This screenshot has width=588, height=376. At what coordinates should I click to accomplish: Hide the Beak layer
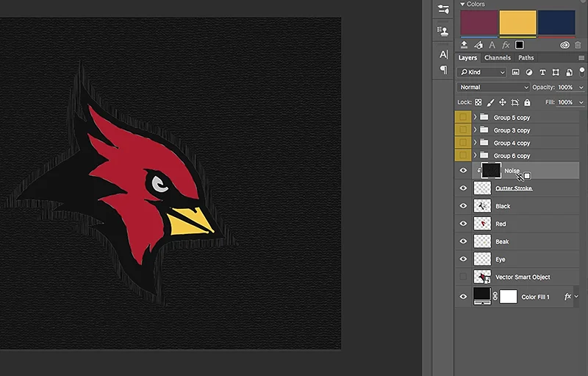(x=463, y=241)
